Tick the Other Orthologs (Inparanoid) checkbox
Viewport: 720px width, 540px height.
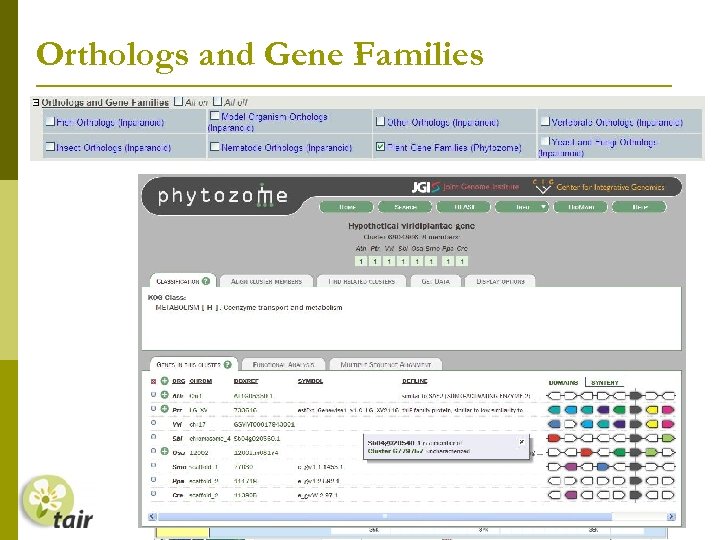pyautogui.click(x=380, y=121)
